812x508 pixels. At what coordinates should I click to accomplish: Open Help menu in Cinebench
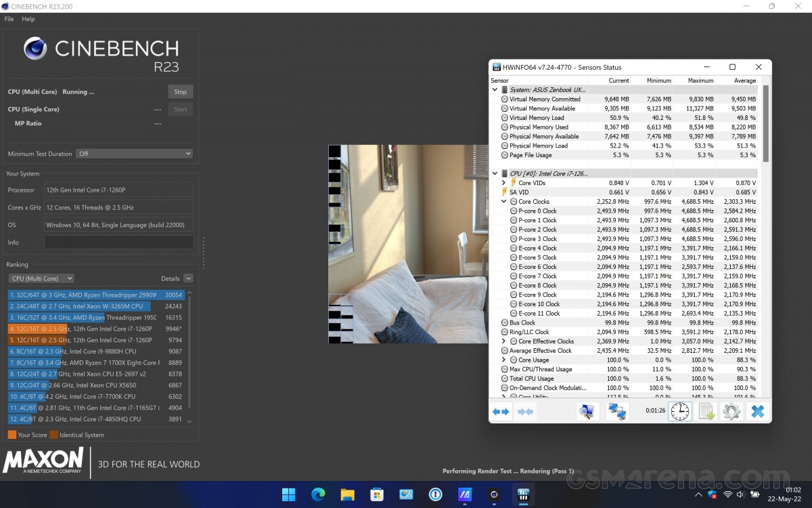point(28,19)
